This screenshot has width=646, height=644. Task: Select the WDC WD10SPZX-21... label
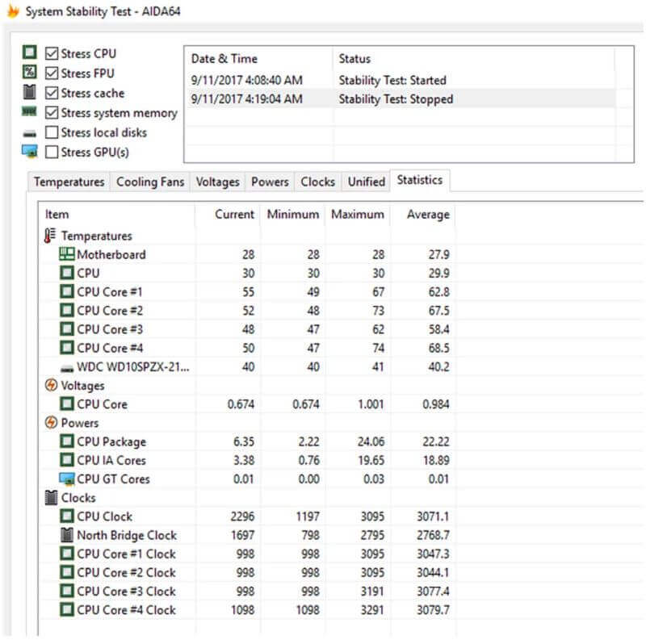point(133,366)
